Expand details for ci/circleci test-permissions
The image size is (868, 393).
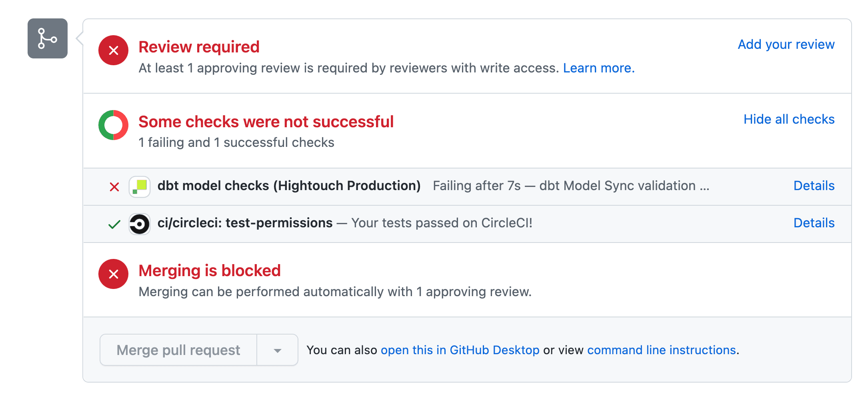(814, 223)
